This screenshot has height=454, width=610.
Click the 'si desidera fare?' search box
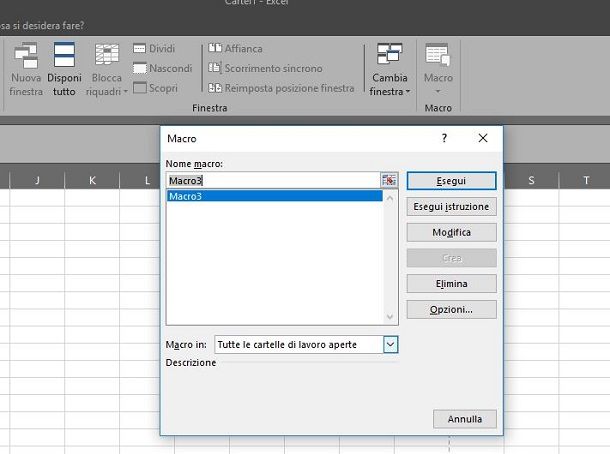[42, 26]
